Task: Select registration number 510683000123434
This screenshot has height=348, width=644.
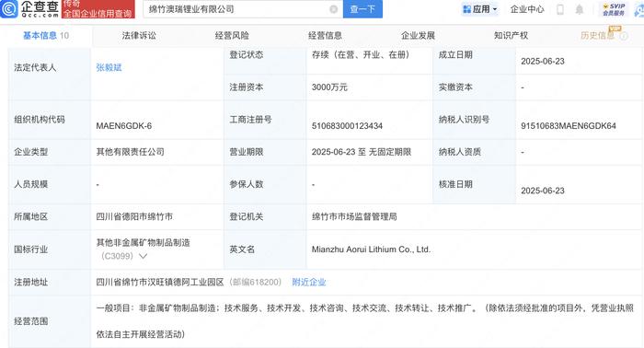Action: [347, 126]
